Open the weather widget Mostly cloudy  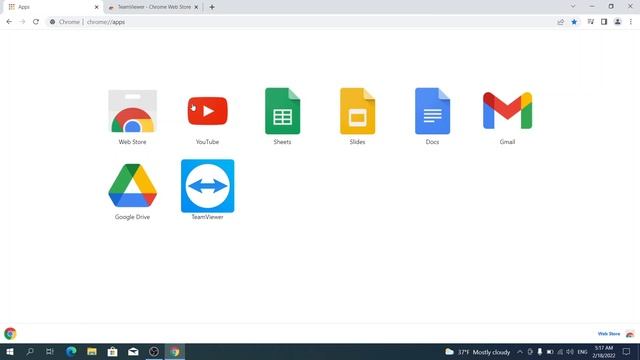click(x=478, y=352)
